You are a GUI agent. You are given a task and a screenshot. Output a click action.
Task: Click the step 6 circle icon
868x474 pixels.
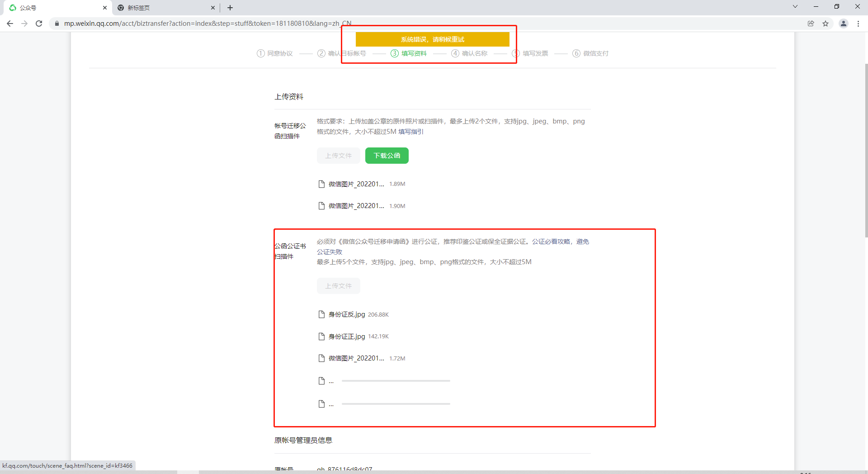(x=576, y=53)
